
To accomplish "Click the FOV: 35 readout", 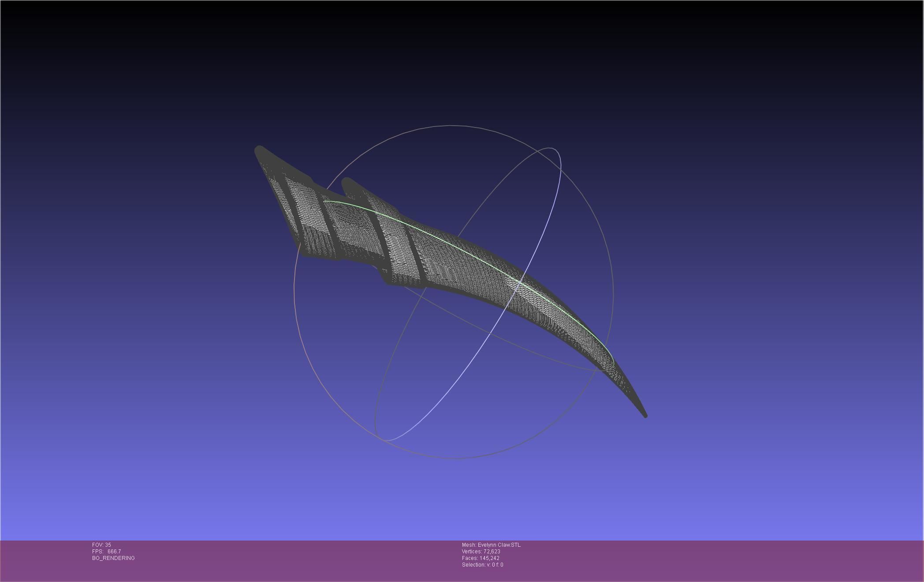I will tap(101, 545).
